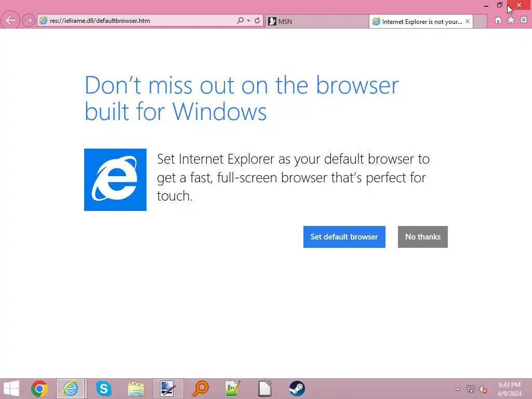Click the Internet Explorer logo tile
The height and width of the screenshot is (399, 532).
coord(115,180)
